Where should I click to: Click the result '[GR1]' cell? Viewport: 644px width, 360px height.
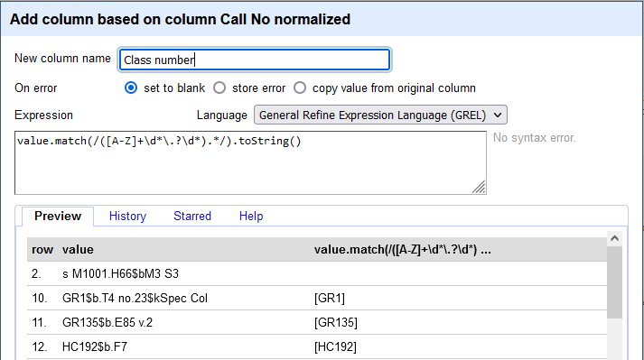pos(330,298)
